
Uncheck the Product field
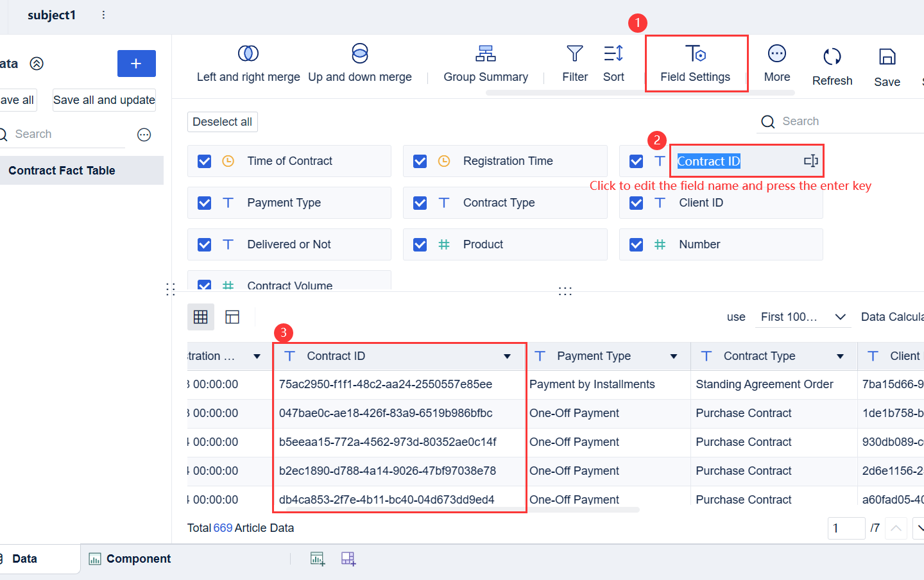tap(420, 244)
